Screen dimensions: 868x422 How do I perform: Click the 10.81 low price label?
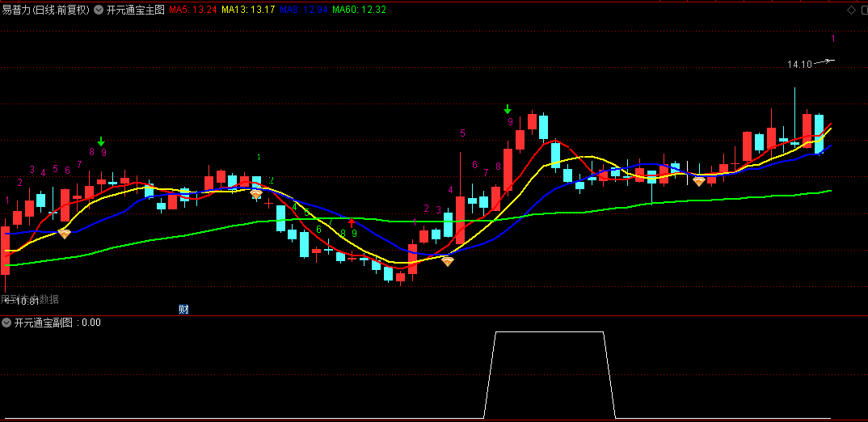pos(27,302)
